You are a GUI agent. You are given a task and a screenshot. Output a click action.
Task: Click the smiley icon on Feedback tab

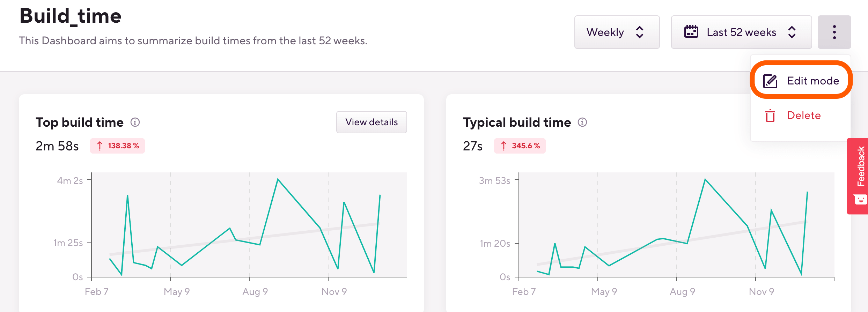(860, 200)
